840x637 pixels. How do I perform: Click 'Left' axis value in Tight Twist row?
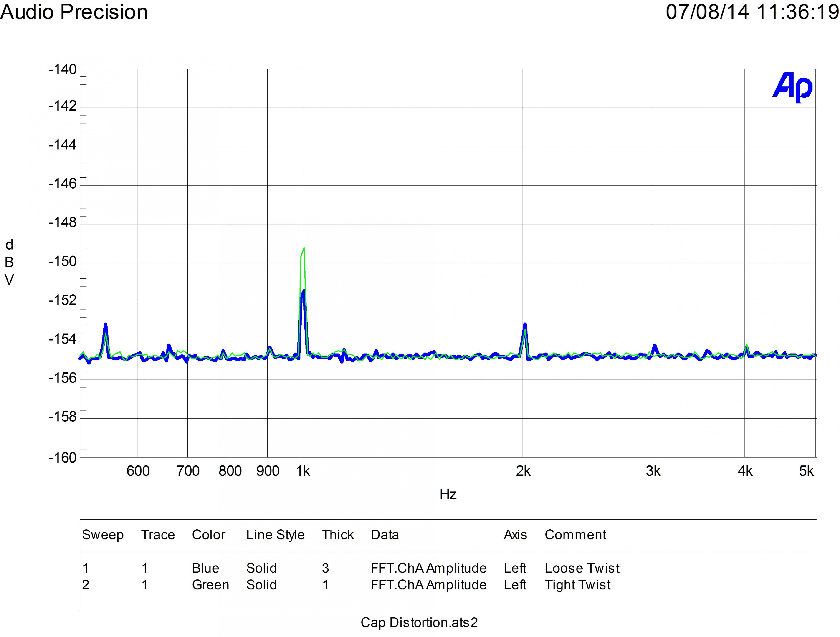515,585
